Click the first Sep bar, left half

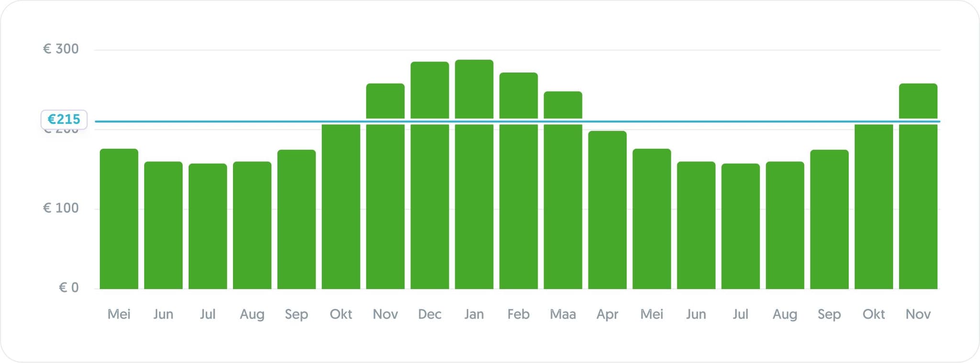pyautogui.click(x=296, y=220)
